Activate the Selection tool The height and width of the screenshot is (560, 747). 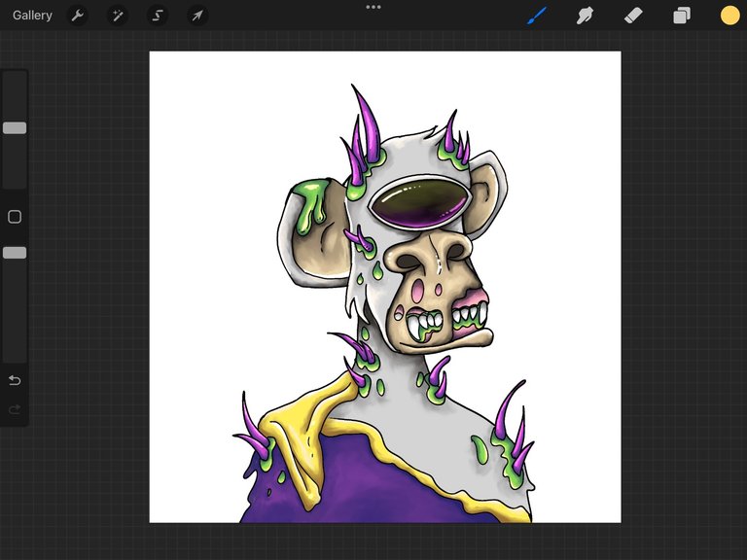tap(158, 16)
